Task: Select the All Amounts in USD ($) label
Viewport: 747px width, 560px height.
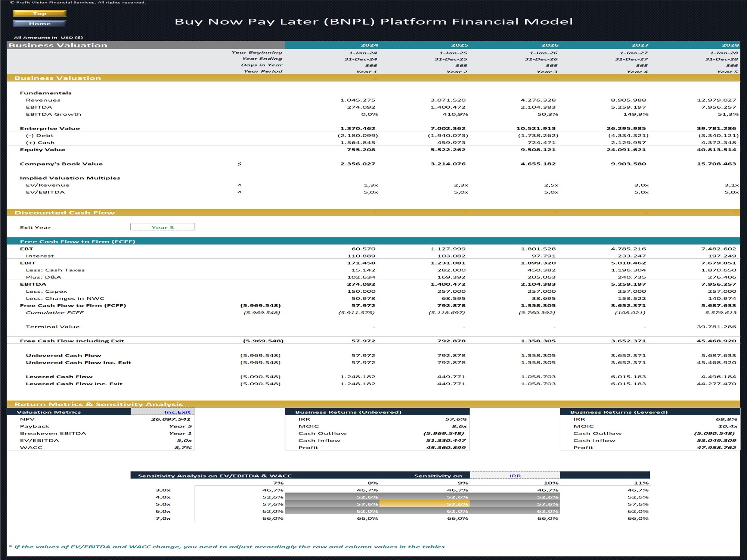Action: (x=49, y=37)
